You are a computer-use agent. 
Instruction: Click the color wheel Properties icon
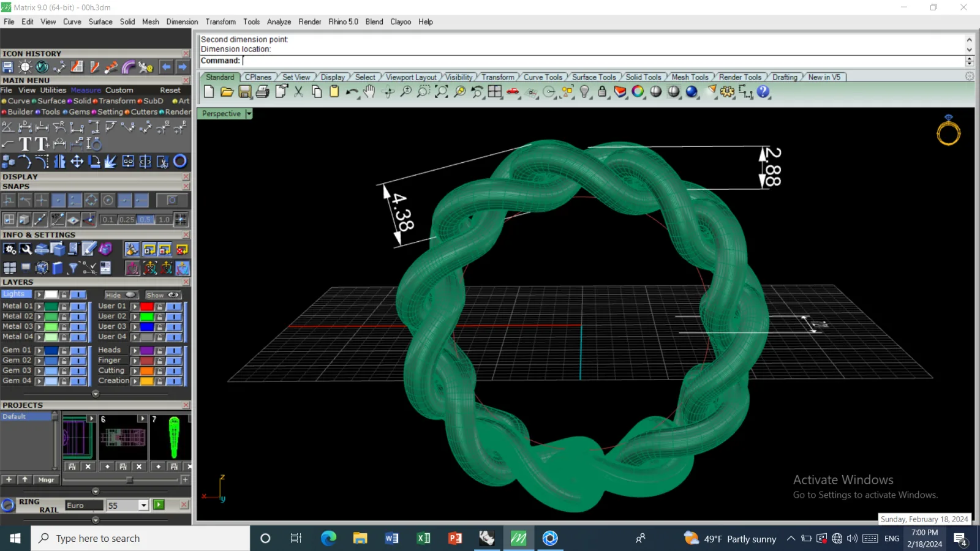click(638, 92)
